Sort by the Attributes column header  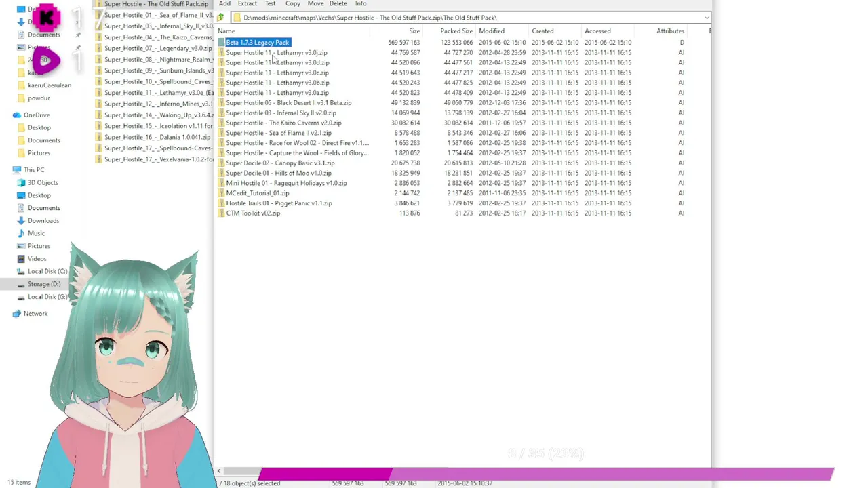point(670,31)
